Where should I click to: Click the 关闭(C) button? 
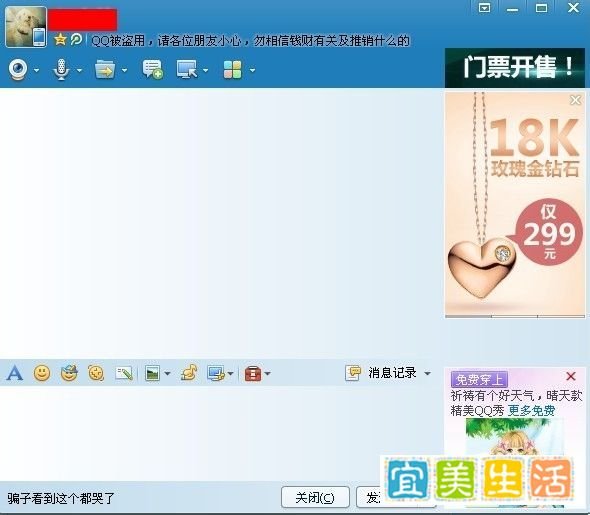coord(315,497)
